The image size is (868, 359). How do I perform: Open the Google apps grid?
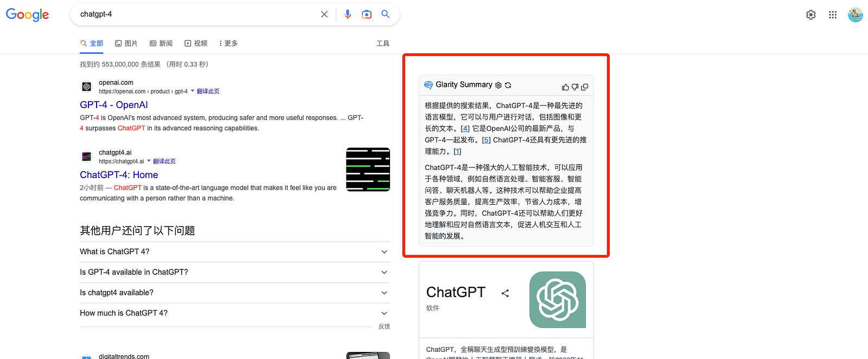(x=833, y=15)
